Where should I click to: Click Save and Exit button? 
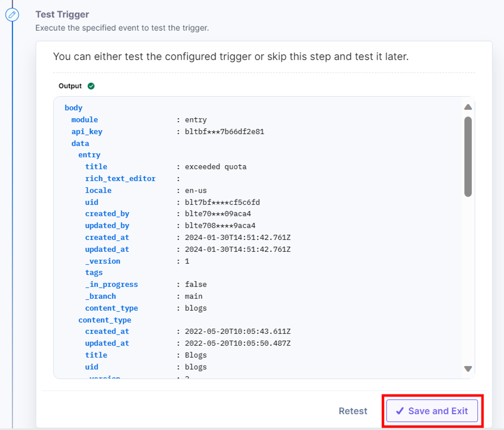[x=432, y=411]
